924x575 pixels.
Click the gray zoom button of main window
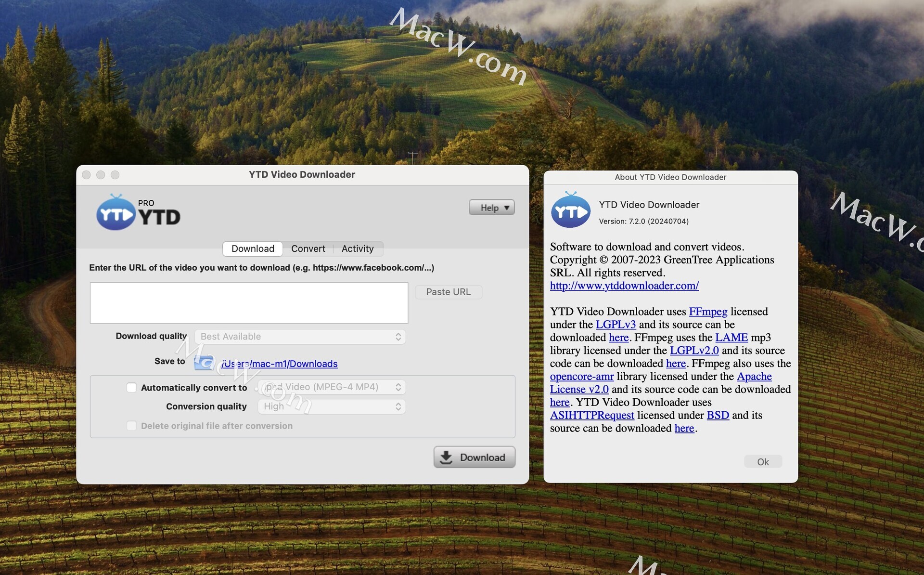(115, 175)
